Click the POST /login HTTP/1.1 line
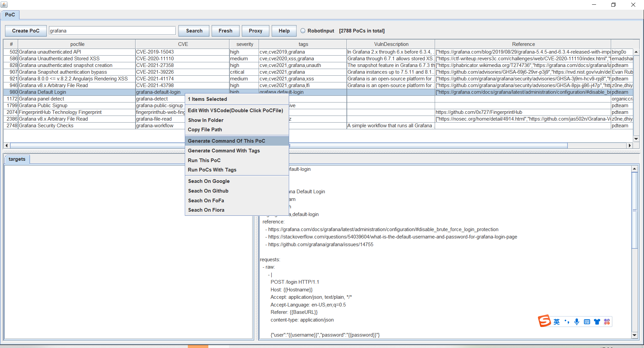644x348 pixels. (x=295, y=282)
